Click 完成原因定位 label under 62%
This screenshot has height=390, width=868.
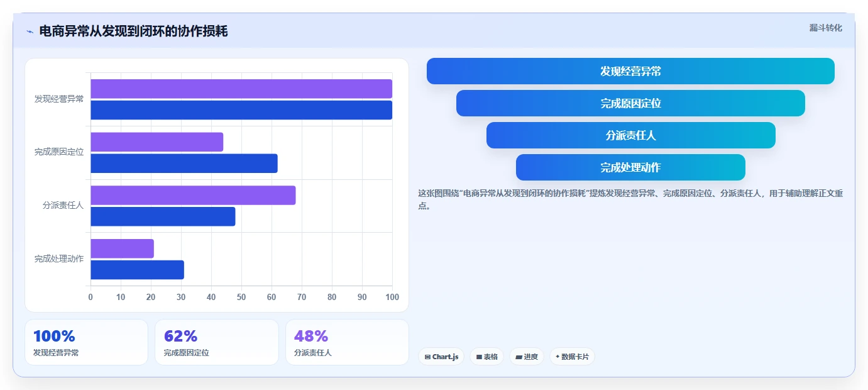tap(187, 353)
